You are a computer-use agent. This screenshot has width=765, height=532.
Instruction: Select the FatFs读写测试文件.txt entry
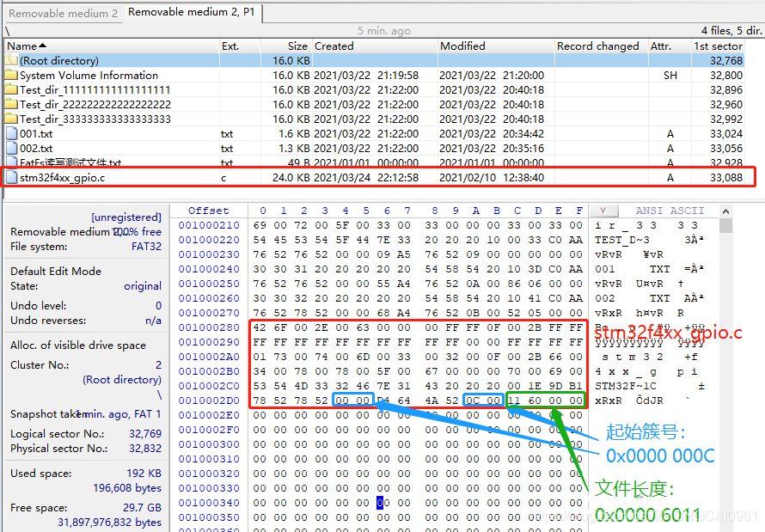point(70,163)
